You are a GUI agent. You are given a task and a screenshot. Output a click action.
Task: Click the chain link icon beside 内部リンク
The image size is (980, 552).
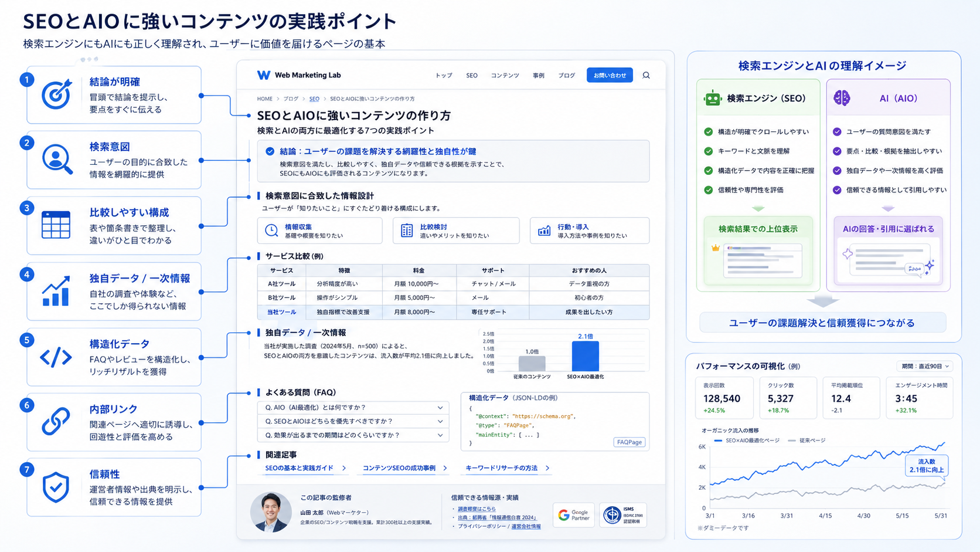pos(56,421)
